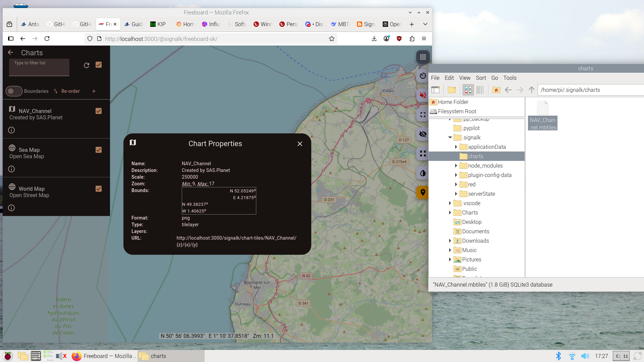Viewport: 644px width, 362px height.
Task: Expand the Pictures folder
Action: tap(450, 259)
